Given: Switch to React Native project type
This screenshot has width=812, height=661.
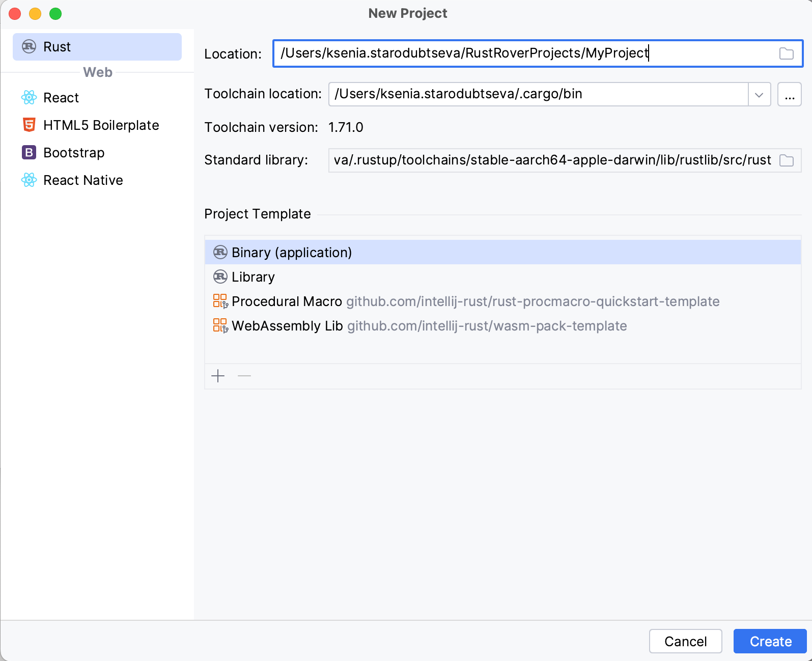Looking at the screenshot, I should tap(83, 180).
